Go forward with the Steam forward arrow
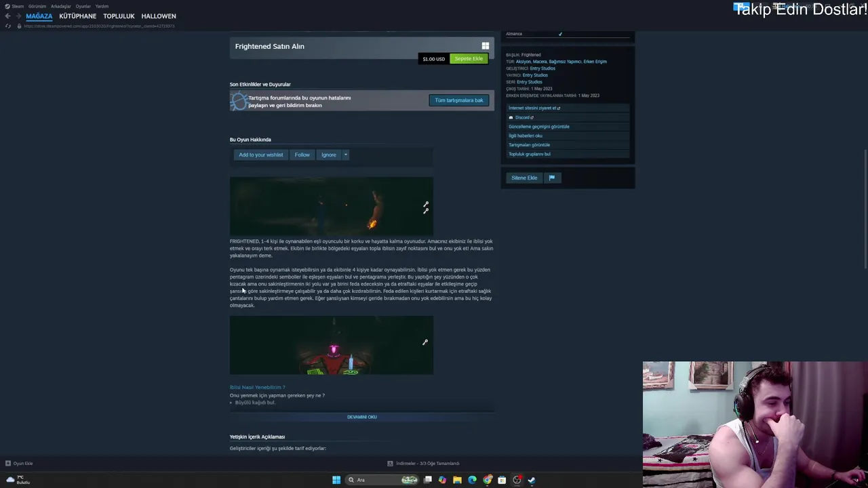This screenshot has width=868, height=488. [x=18, y=16]
